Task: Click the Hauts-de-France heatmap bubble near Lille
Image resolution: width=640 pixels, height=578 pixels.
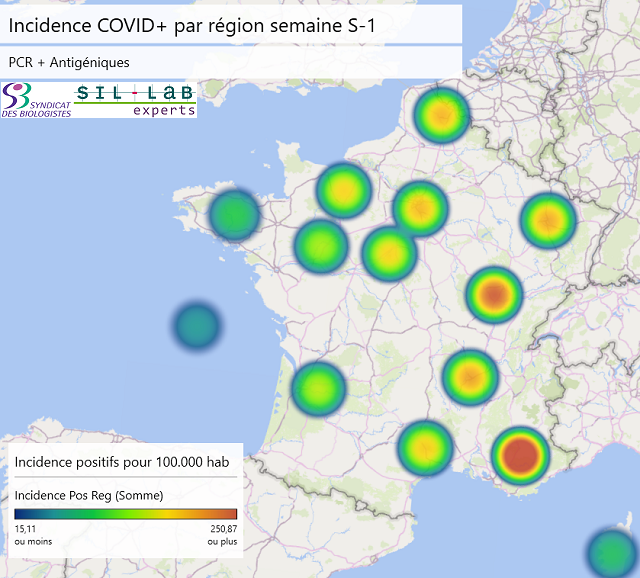Action: (442, 115)
